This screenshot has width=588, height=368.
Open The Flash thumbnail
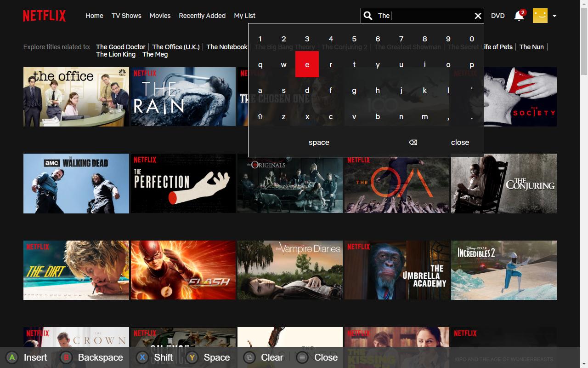[x=183, y=270]
